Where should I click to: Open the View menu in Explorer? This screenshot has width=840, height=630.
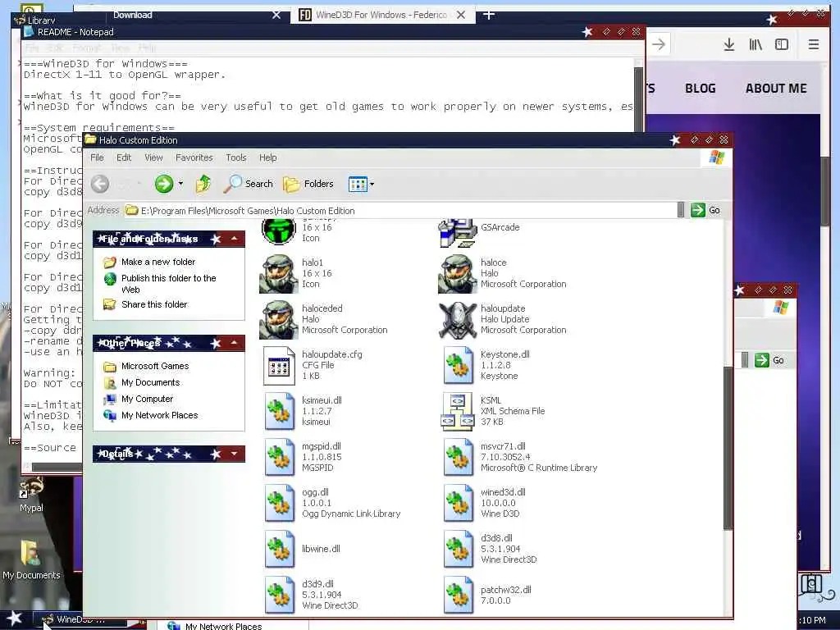[153, 157]
